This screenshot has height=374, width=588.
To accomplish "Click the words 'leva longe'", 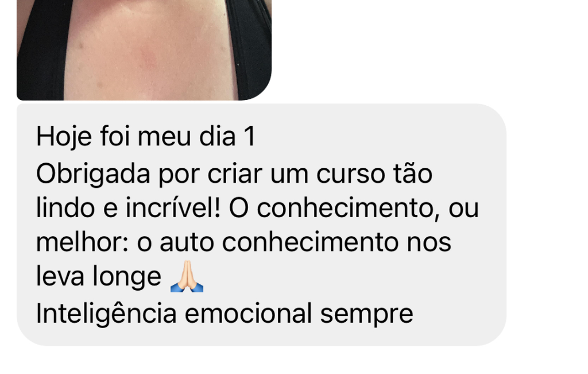I will pyautogui.click(x=99, y=277).
